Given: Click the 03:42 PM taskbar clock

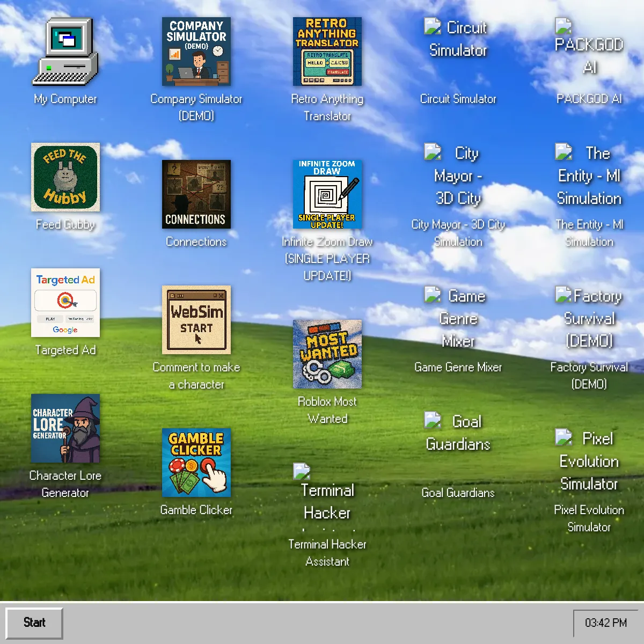Looking at the screenshot, I should 606,623.
